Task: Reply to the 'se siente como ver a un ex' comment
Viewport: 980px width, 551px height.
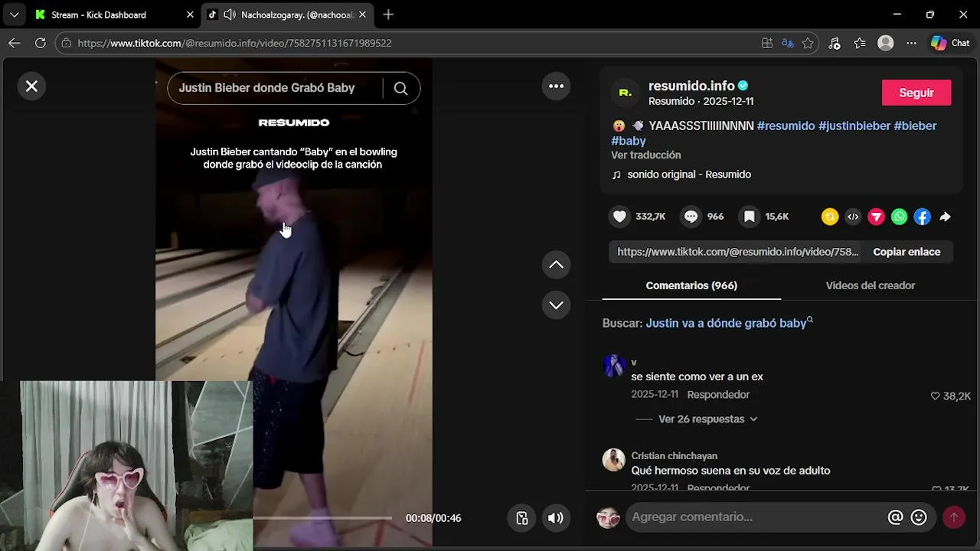Action: 718,395
